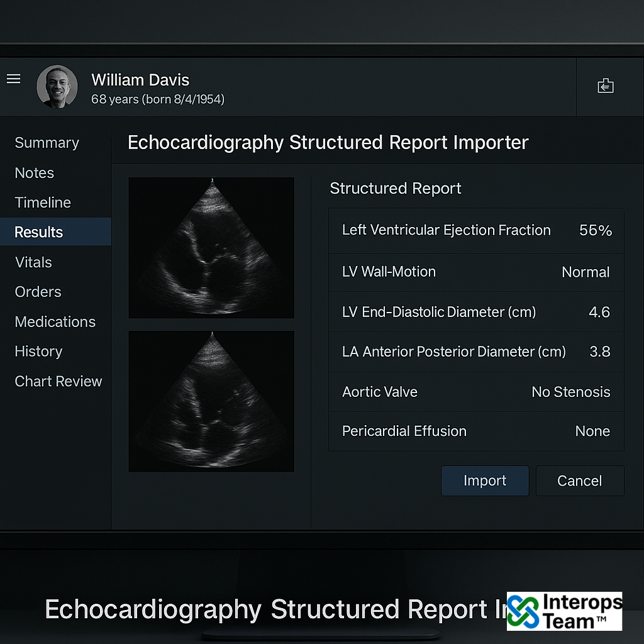The width and height of the screenshot is (644, 644).
Task: Click the Normal wall-motion value
Action: point(586,272)
